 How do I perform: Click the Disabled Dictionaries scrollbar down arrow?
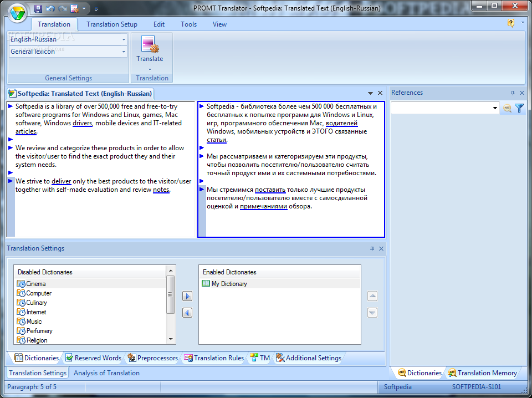click(171, 339)
